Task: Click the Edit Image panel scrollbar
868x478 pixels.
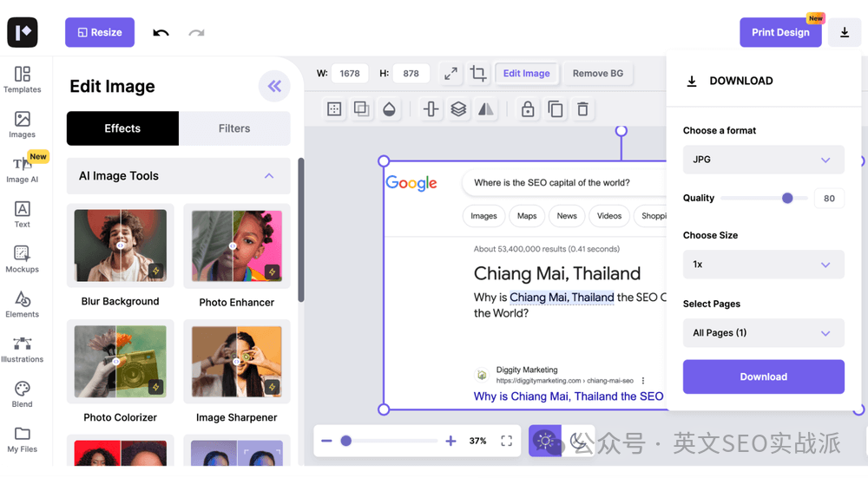Action: pyautogui.click(x=301, y=230)
